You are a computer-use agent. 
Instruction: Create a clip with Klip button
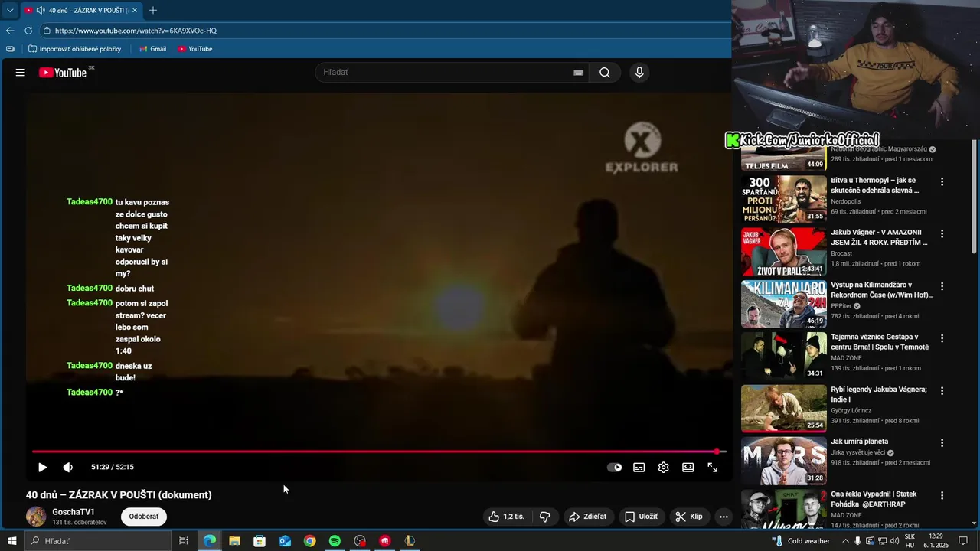[688, 517]
